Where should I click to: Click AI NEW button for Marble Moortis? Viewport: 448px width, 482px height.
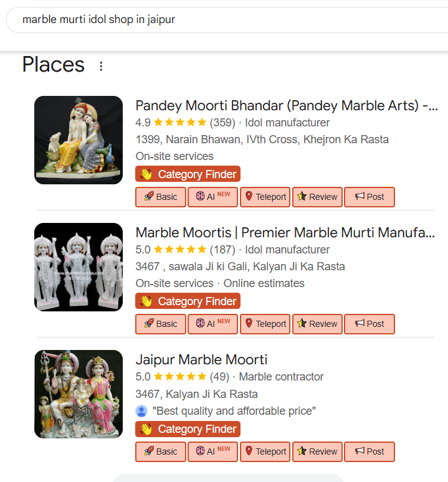[x=212, y=324]
